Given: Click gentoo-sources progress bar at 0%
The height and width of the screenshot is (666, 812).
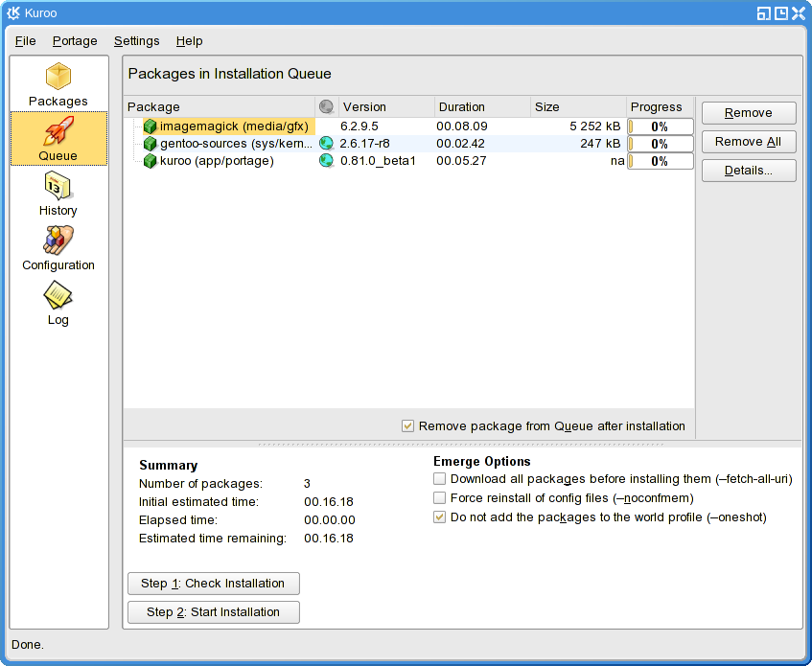Looking at the screenshot, I should [661, 144].
